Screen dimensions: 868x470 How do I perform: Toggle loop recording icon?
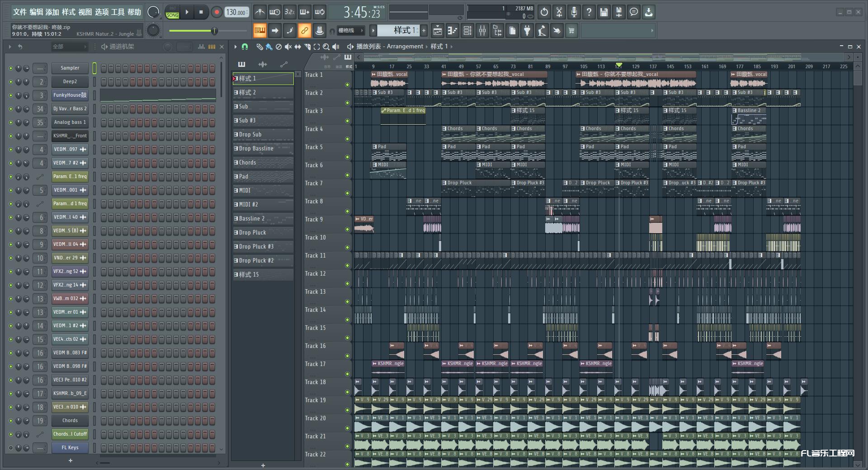[x=320, y=12]
